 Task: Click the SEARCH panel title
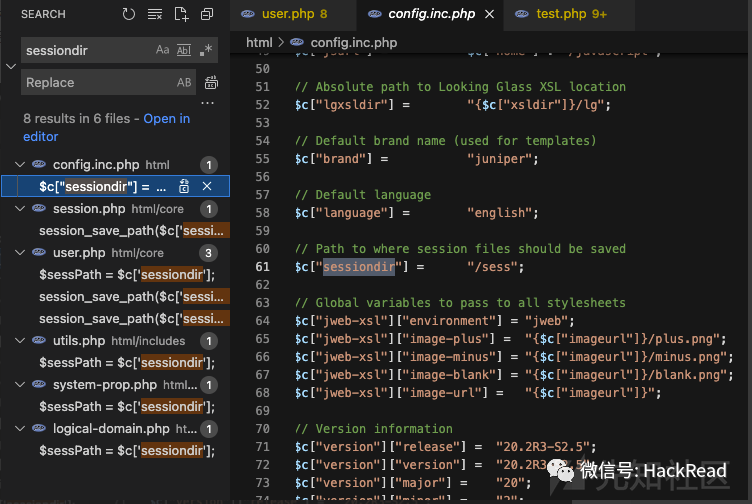tap(43, 14)
